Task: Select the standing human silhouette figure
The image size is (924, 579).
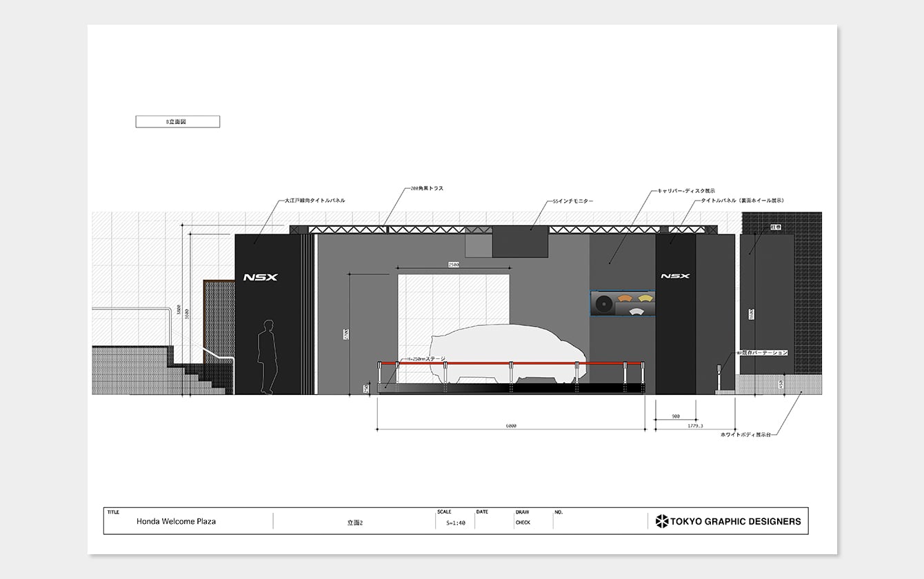Action: click(x=267, y=357)
